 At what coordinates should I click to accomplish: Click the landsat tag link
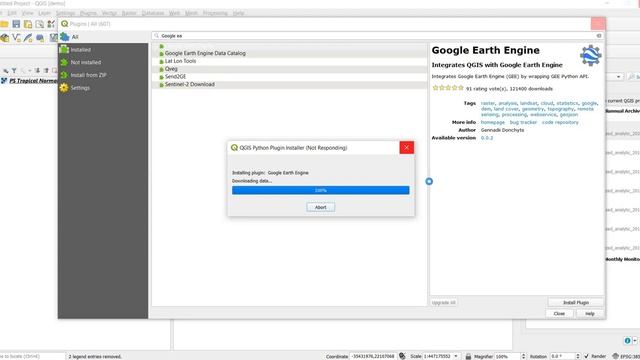coord(528,103)
